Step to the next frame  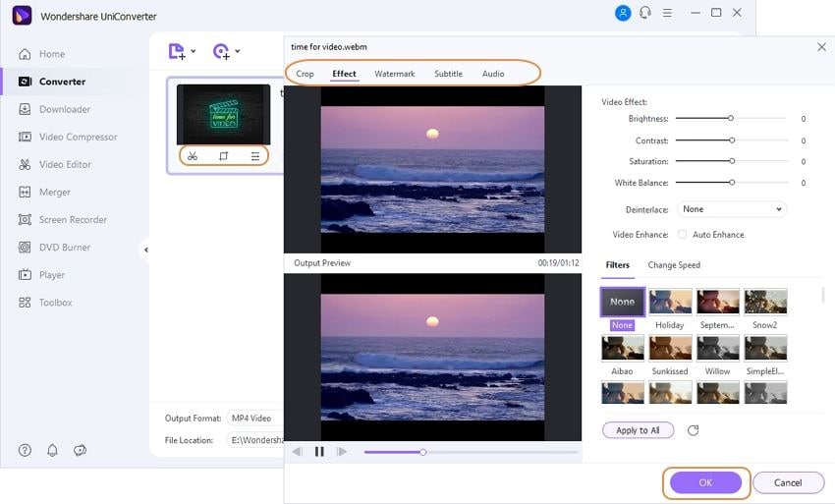coord(341,452)
